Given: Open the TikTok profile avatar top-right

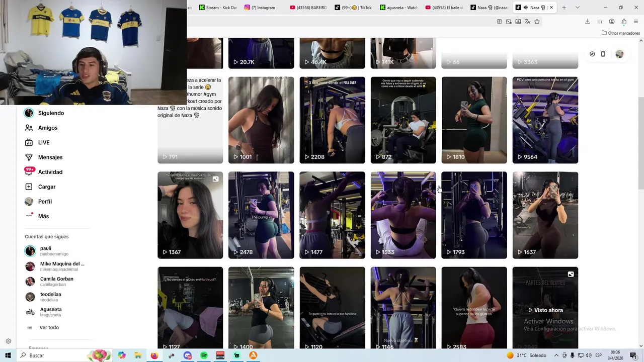Looking at the screenshot, I should coord(619,54).
